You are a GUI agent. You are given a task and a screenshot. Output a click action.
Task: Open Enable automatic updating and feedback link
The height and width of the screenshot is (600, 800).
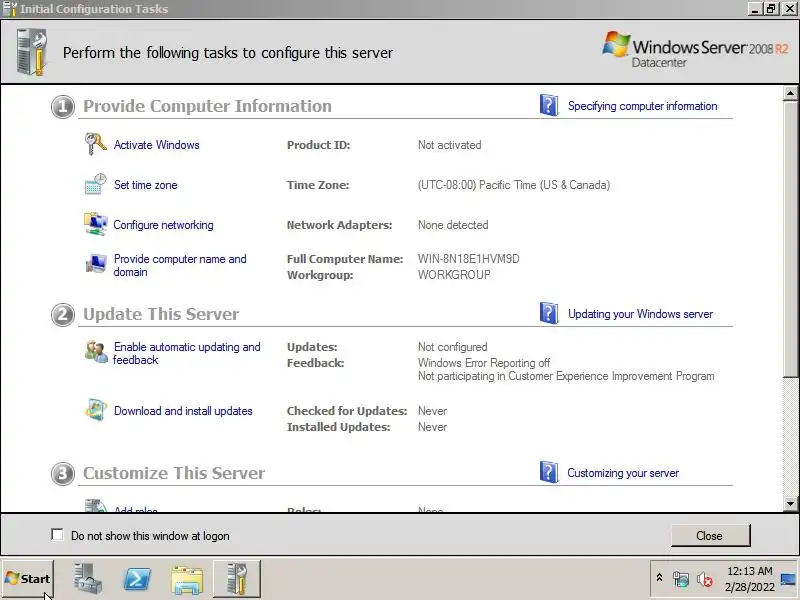(187, 353)
